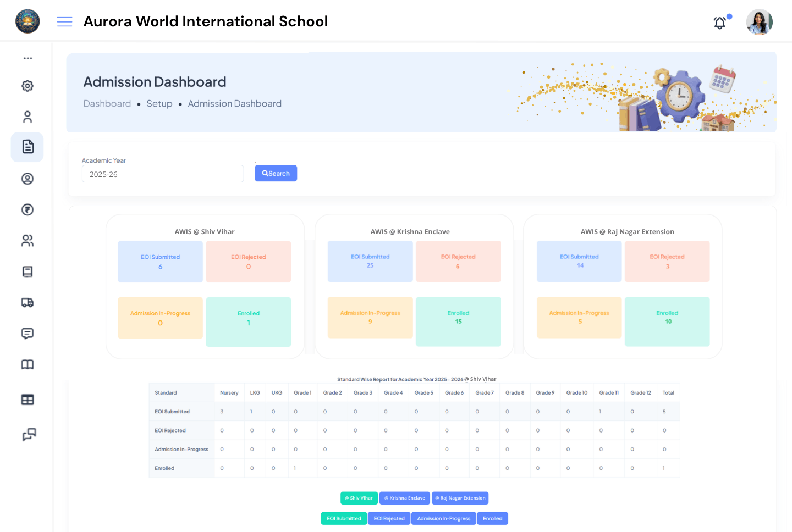Switch to the Raj Nagar Extension campus tab
The image size is (792, 532).
(460, 498)
